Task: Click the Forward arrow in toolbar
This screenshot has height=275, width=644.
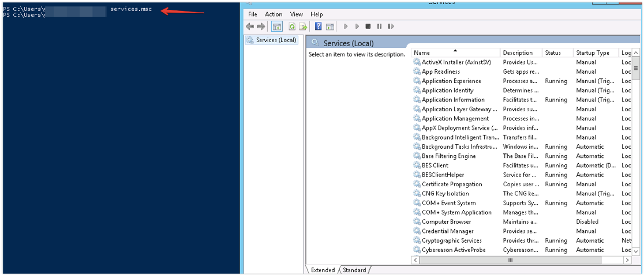Action: click(261, 27)
